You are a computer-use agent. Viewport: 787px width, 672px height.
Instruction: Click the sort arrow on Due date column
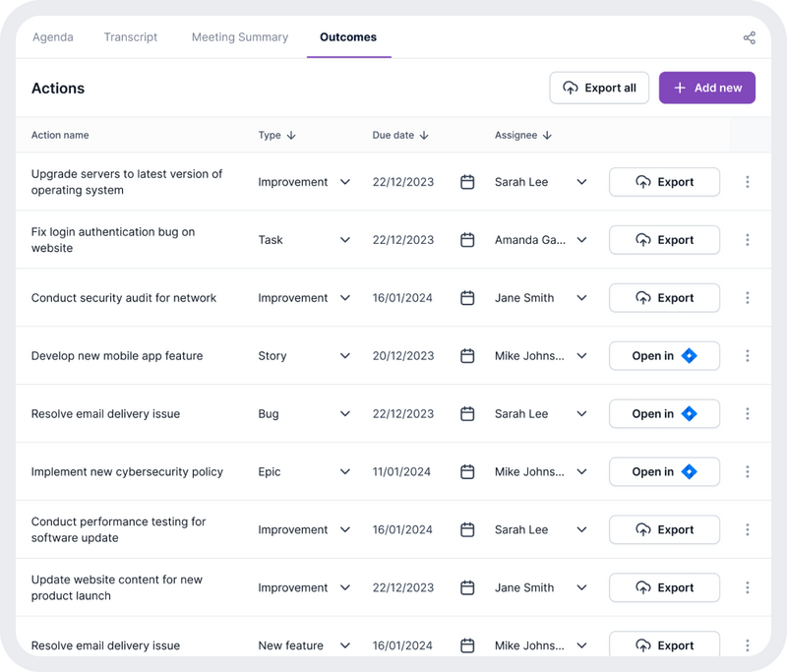423,136
